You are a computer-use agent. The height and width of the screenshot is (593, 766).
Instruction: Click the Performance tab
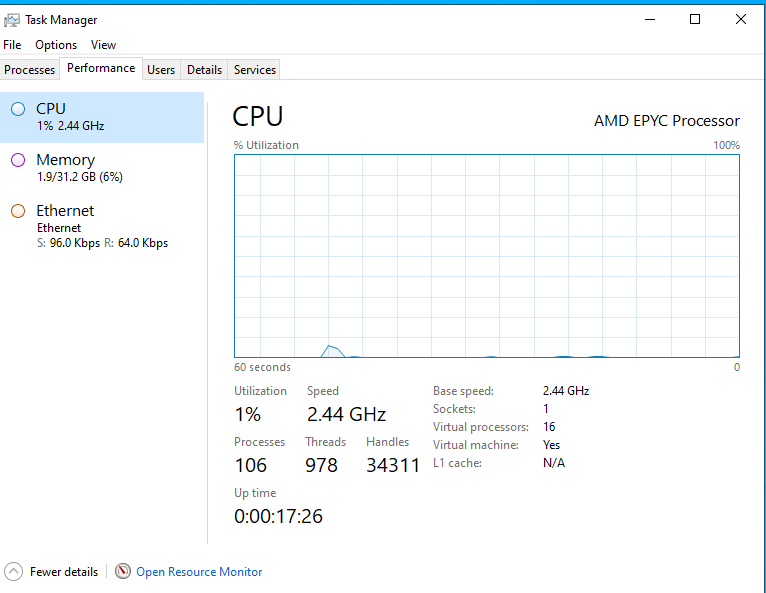point(101,69)
